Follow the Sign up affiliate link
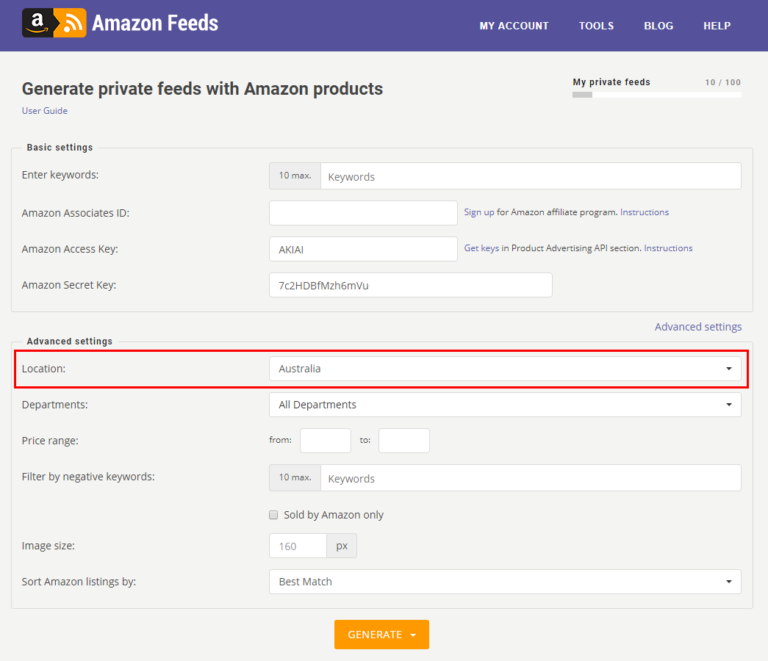Image resolution: width=768 pixels, height=661 pixels. tap(479, 212)
